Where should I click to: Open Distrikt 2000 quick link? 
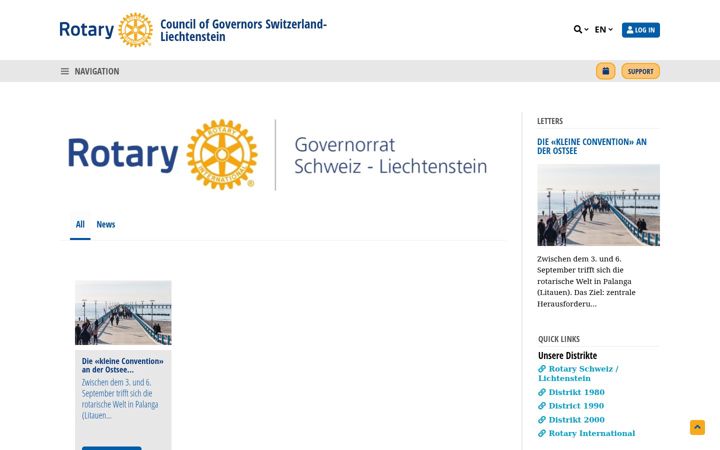(571, 420)
